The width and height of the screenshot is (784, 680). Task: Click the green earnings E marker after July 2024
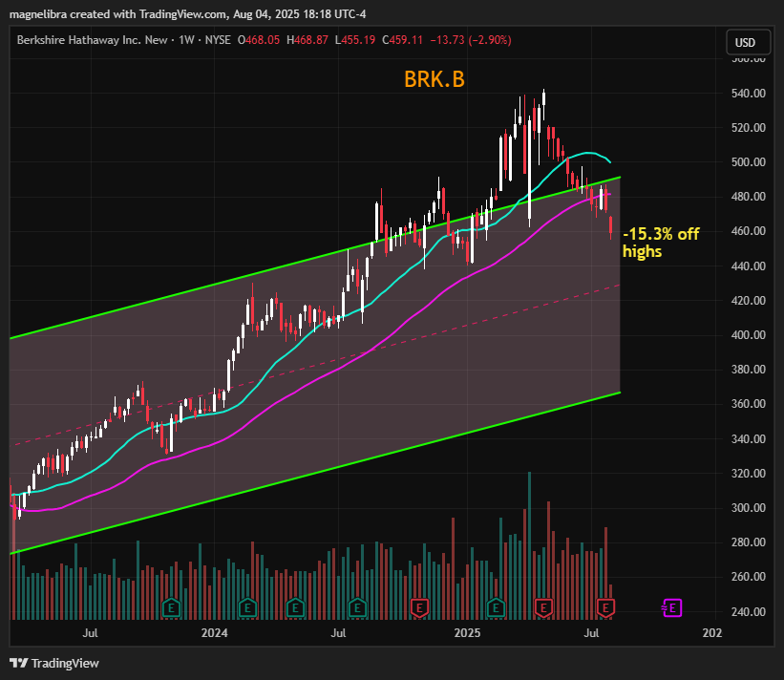point(357,608)
